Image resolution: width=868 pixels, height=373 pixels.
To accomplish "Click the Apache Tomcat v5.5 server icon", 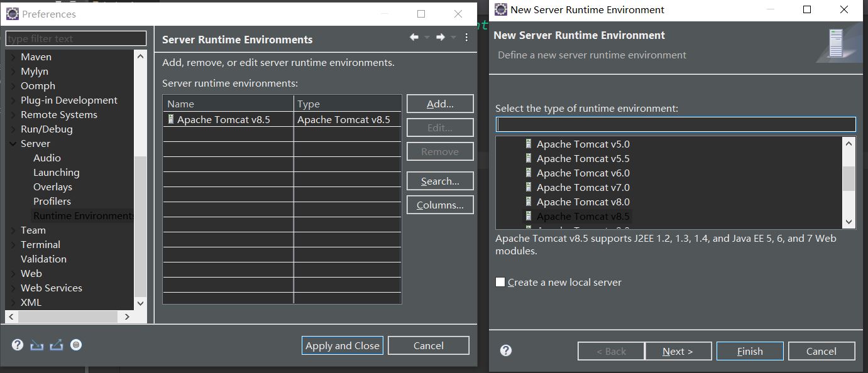I will (529, 158).
